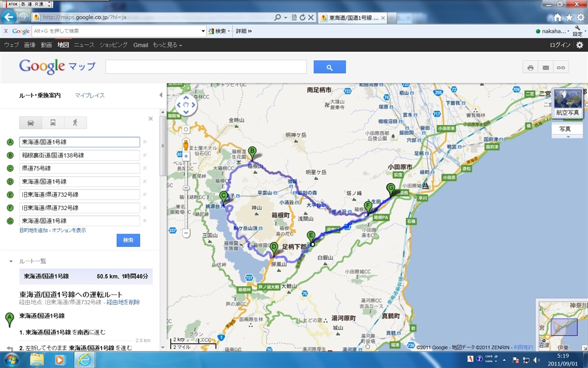The width and height of the screenshot is (588, 368).
Task: Click map marker E on the route
Action: [311, 238]
